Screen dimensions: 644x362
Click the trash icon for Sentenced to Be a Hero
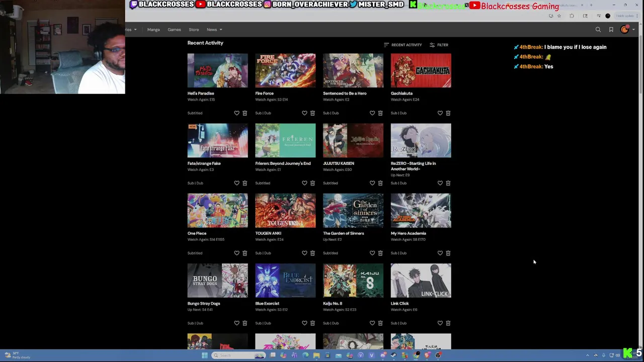coord(380,113)
